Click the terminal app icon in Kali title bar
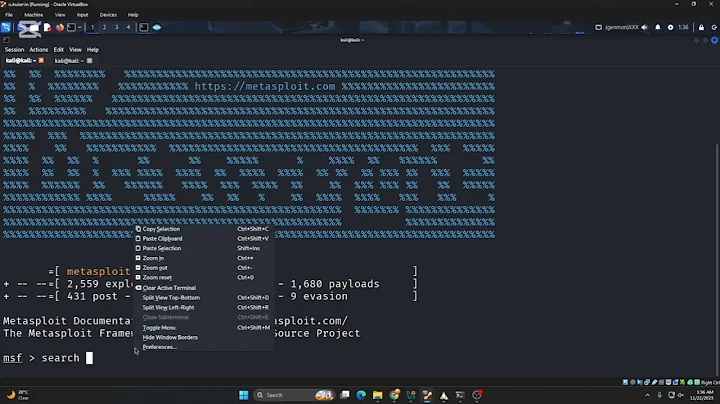 6,40
